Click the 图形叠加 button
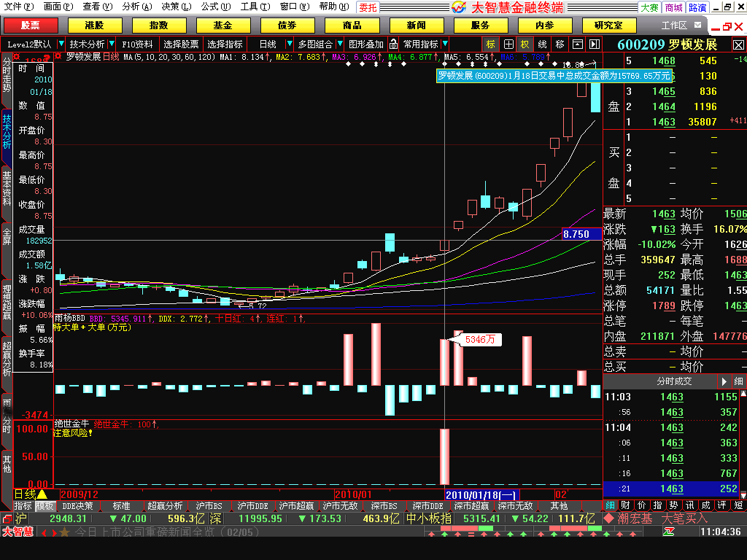 click(366, 44)
